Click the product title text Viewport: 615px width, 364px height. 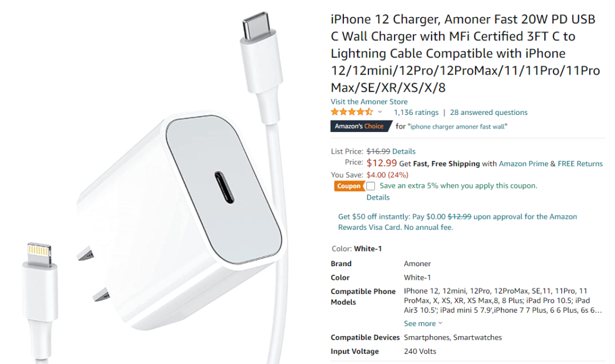[x=465, y=53]
